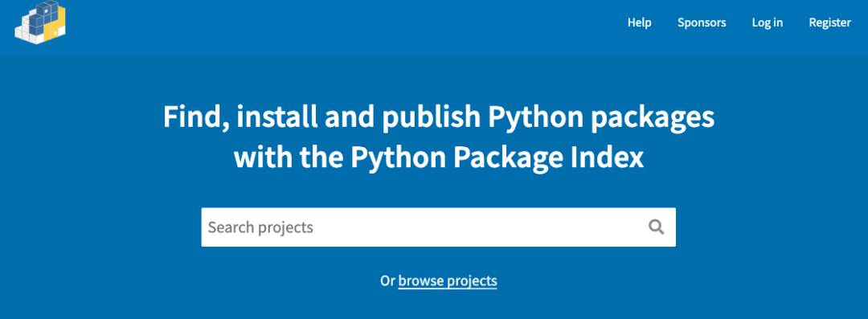Click the PyPI cubes logo
868x319 pixels.
(40, 22)
